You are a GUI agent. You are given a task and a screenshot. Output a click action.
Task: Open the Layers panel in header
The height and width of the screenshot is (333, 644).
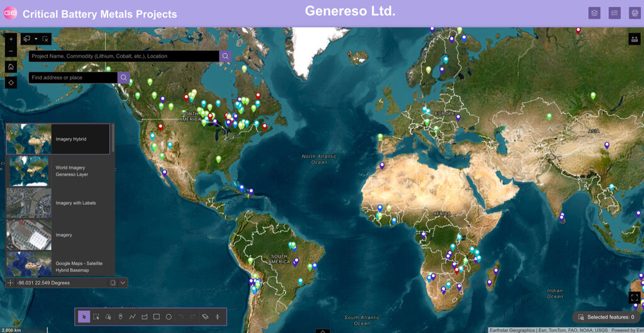(594, 13)
